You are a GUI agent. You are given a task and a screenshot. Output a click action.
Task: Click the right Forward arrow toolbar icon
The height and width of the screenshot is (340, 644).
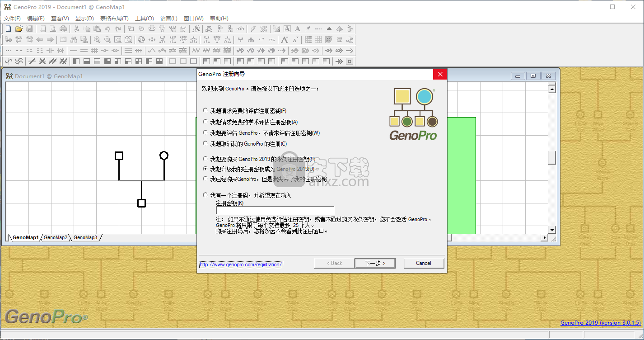click(50, 40)
